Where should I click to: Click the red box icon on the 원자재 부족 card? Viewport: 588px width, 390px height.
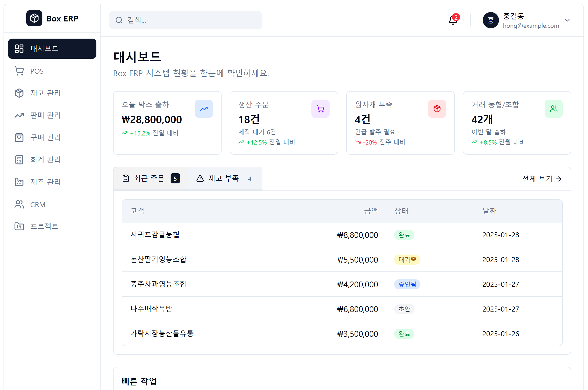click(437, 109)
